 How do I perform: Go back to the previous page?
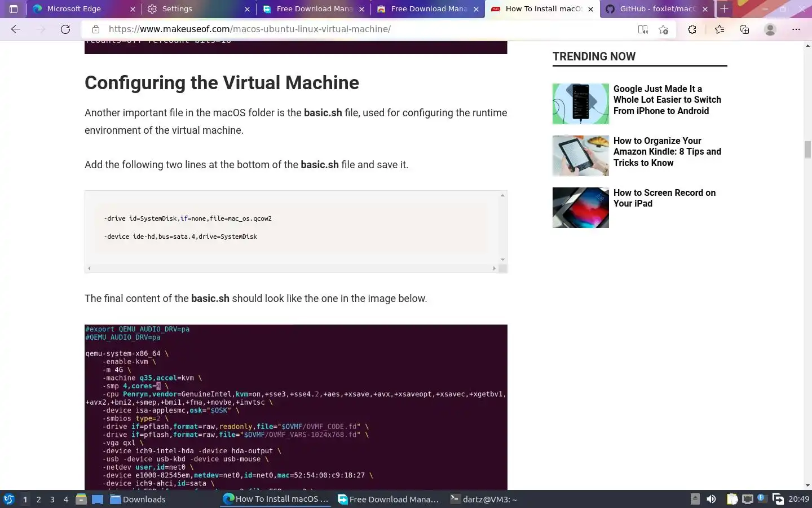coord(16,29)
